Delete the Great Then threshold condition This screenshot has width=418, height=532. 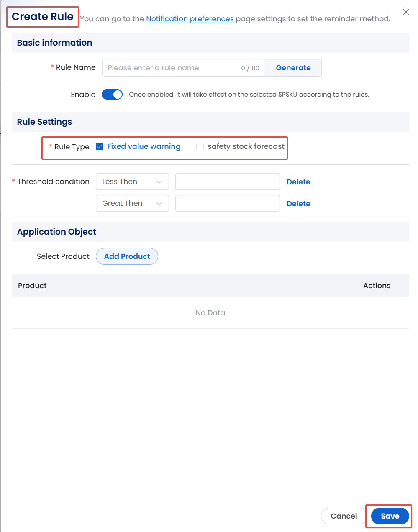(298, 204)
